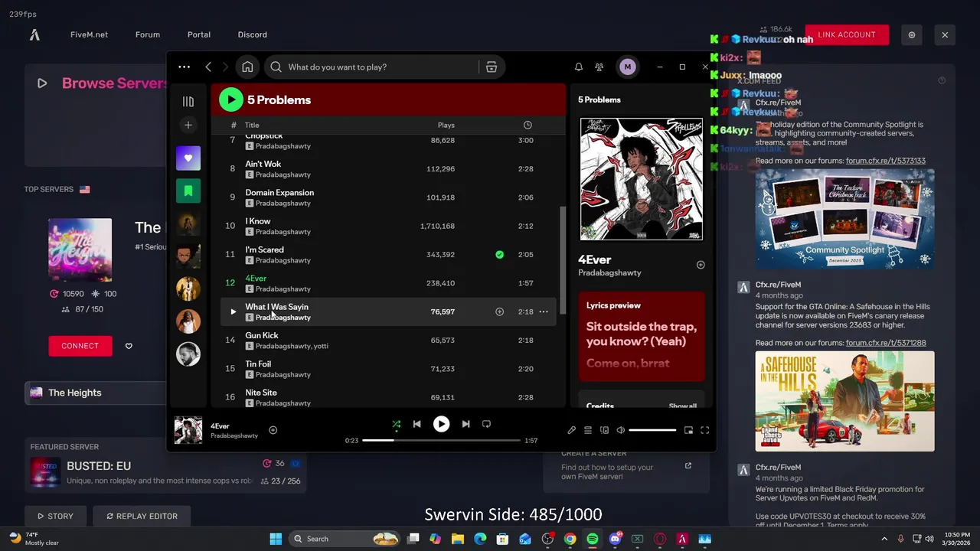Screen dimensions: 980x551
Task: Go back in Spotify navigation
Action: (x=208, y=67)
